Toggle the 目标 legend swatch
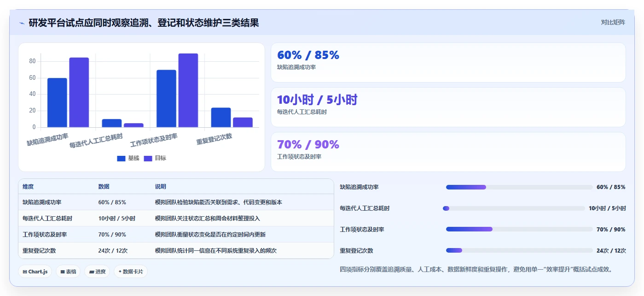Screen dimensions: 644x296 148,158
